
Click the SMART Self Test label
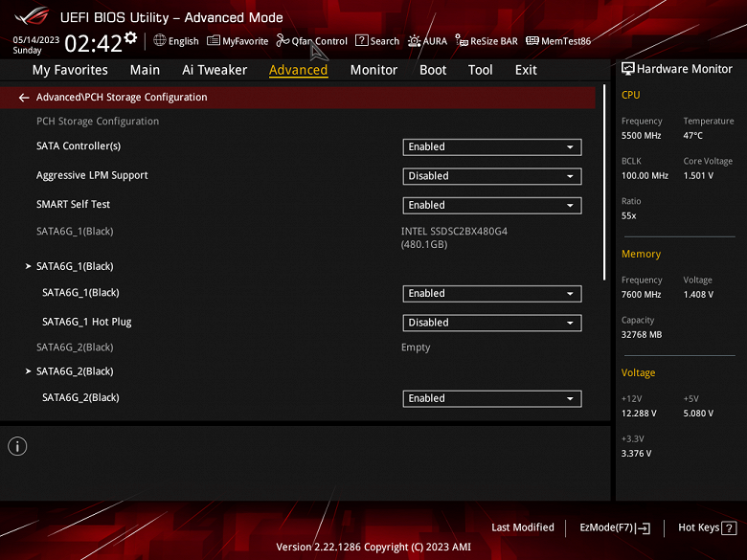(x=73, y=204)
